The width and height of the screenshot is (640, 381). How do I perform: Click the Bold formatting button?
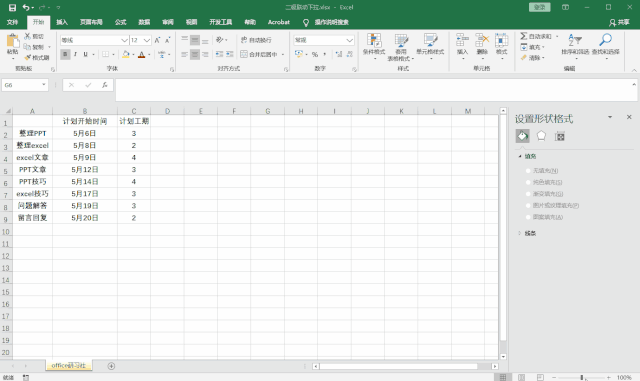[65, 54]
